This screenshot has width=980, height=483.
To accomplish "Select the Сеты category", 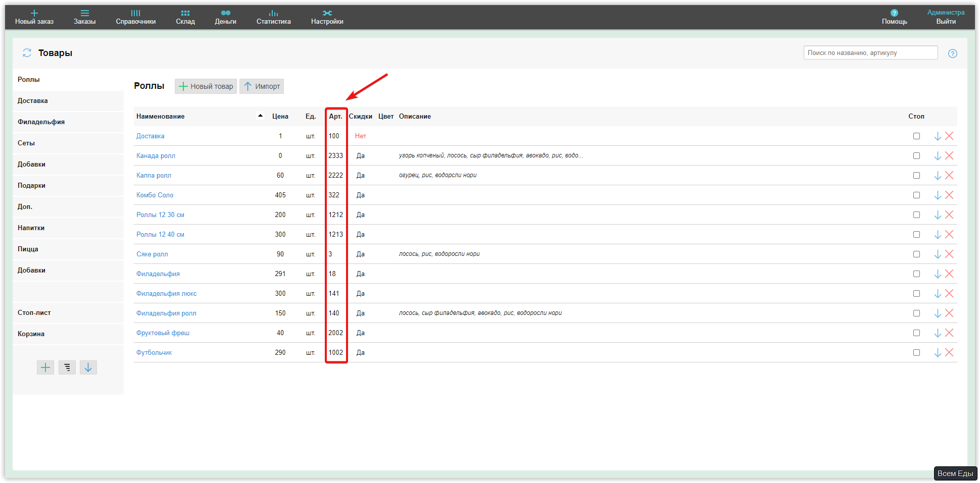I will click(x=68, y=143).
